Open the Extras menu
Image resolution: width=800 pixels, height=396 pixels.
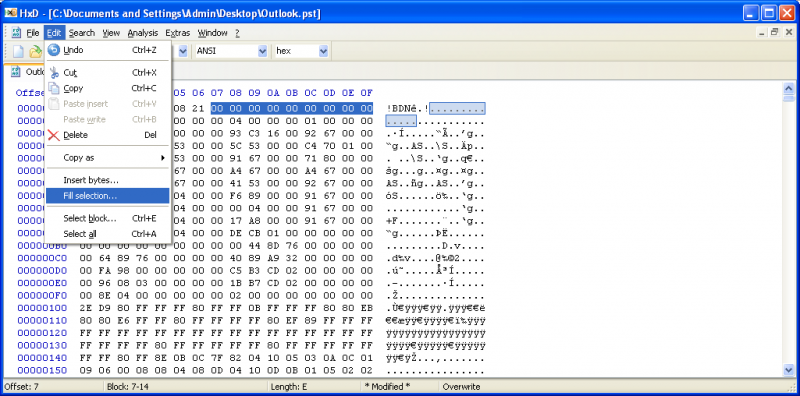(178, 33)
